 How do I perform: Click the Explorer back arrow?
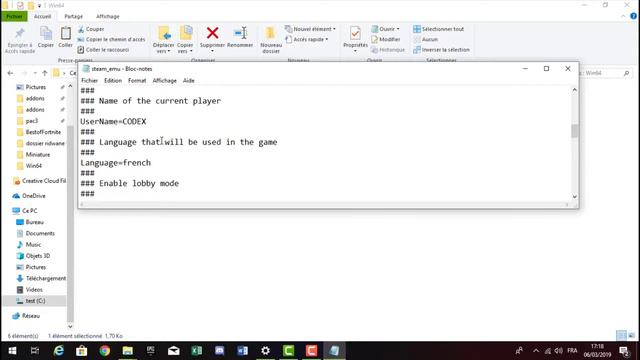tap(11, 73)
